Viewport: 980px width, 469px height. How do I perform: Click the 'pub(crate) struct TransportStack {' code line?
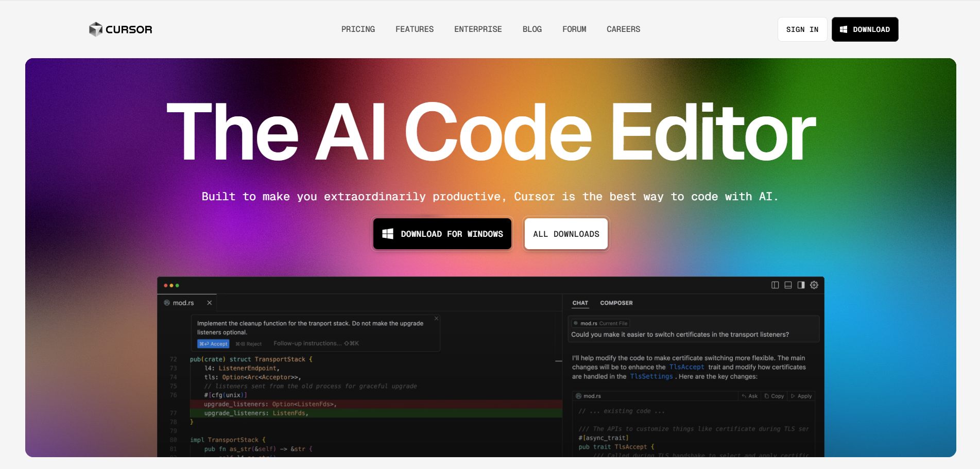(251, 359)
